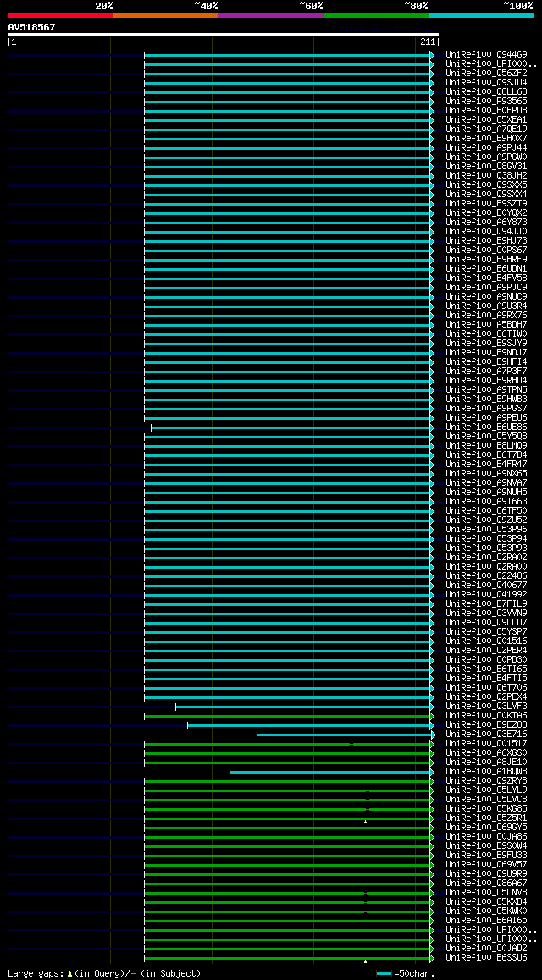Click the red 20% identity legend segment
The image size is (542, 980).
coord(61,15)
